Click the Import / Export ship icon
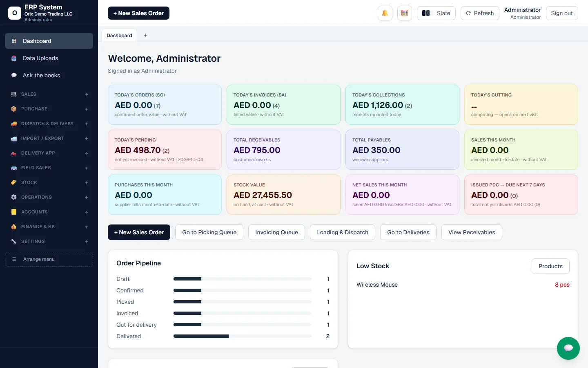588x368 pixels. pyautogui.click(x=14, y=138)
